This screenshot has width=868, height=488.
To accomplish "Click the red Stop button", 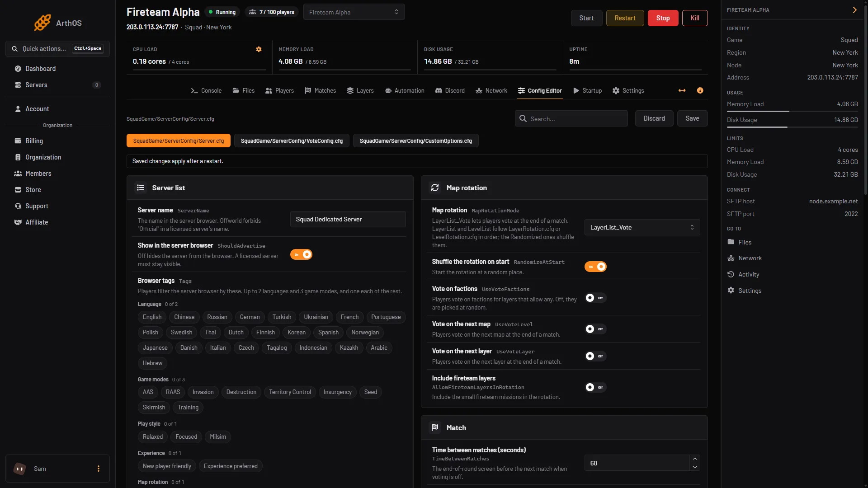I will pos(663,18).
